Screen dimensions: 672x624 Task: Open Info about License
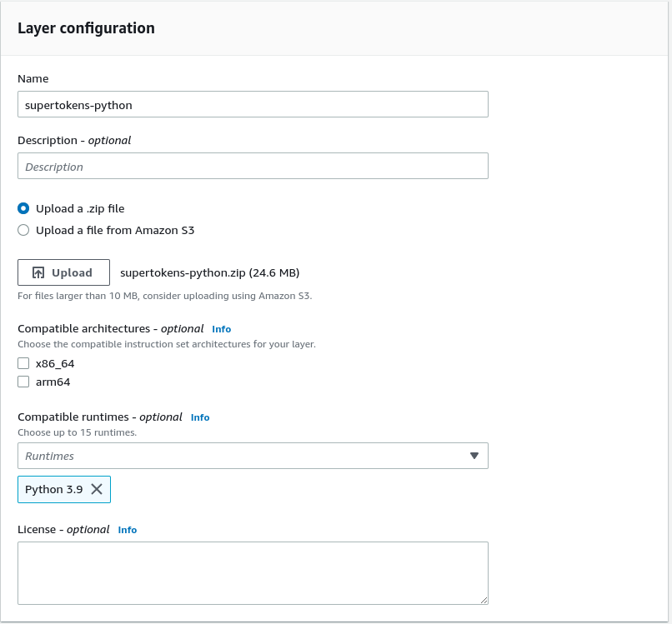127,529
